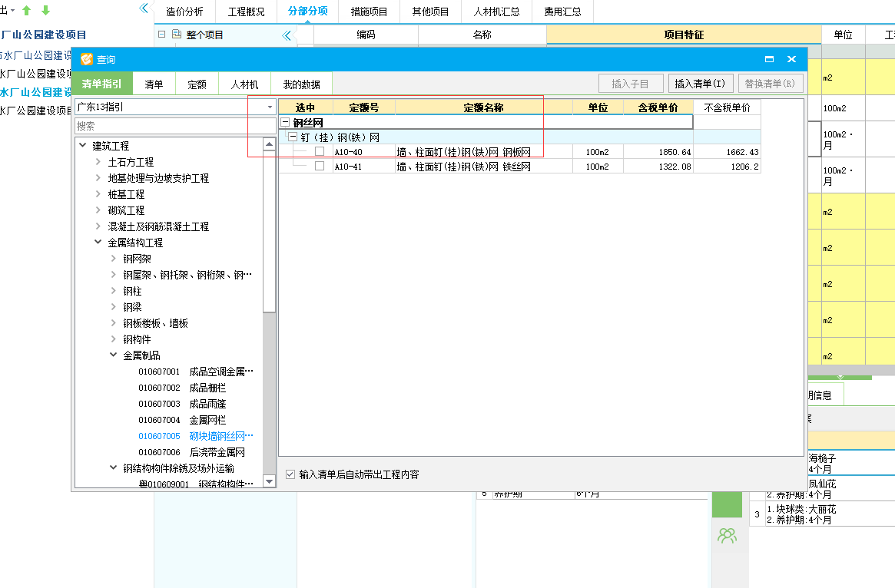
Task: Open 造价分析 main tab
Action: click(x=184, y=12)
